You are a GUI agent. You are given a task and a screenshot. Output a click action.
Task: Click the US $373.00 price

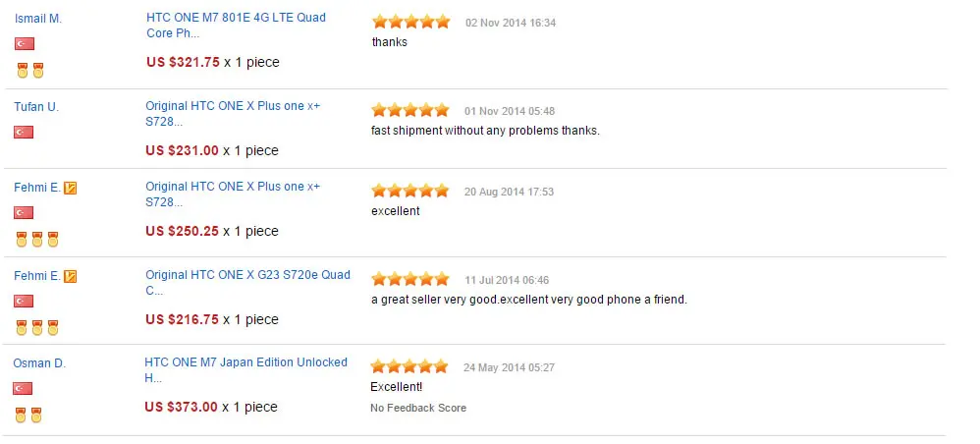tap(182, 407)
